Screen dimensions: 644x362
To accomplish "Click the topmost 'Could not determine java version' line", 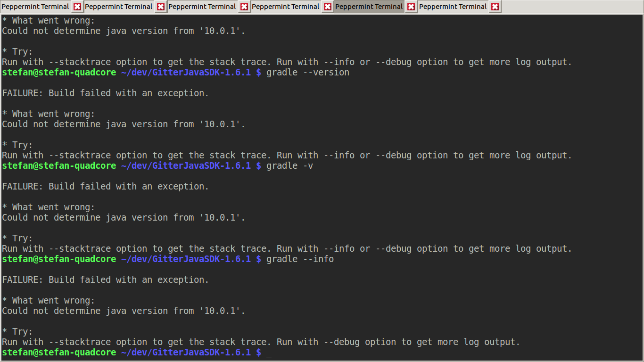I will coord(124,31).
